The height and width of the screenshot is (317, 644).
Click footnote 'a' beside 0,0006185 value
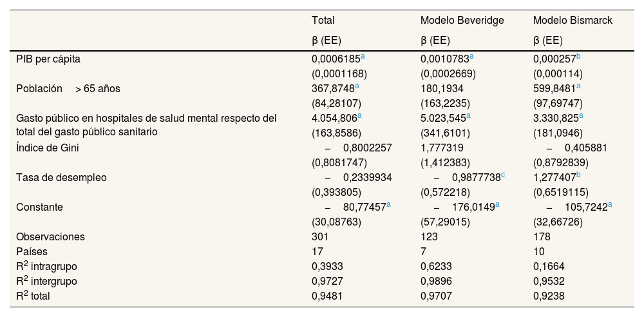coord(363,57)
